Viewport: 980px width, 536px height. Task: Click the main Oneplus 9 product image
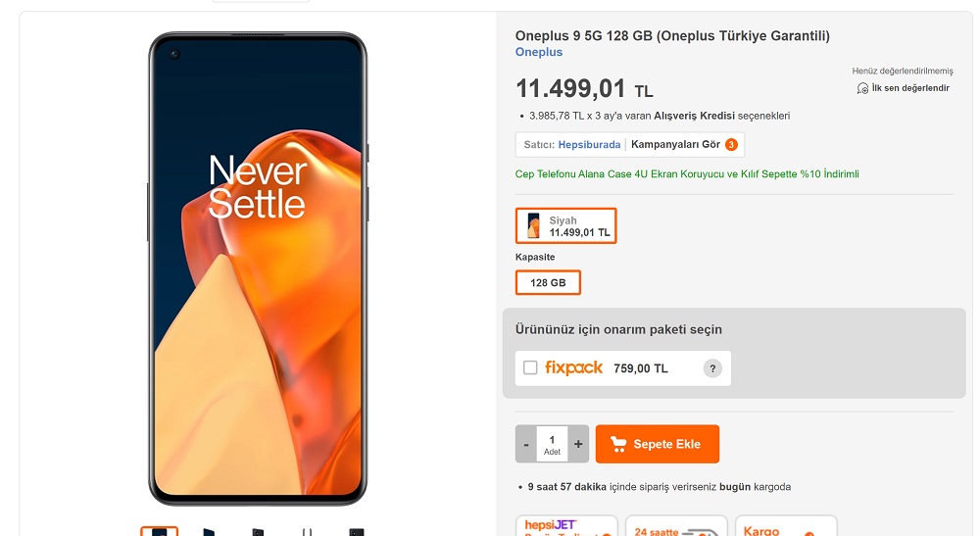pos(257,265)
